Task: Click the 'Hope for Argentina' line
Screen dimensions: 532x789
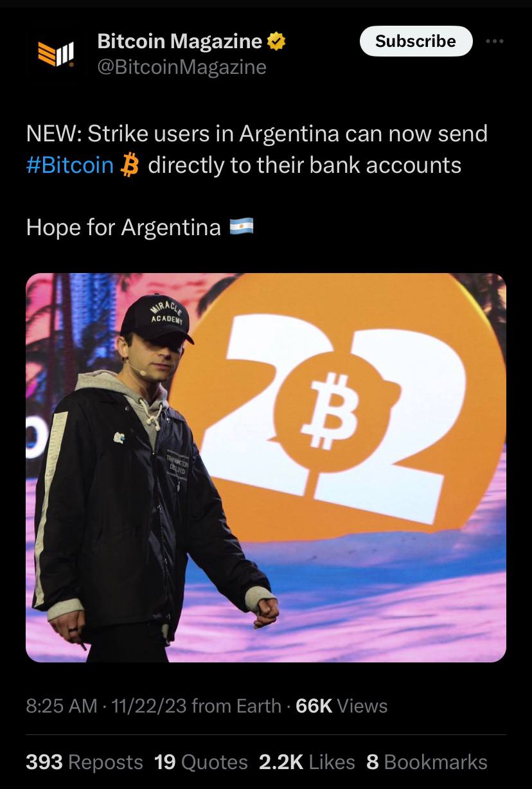Action: (x=140, y=227)
